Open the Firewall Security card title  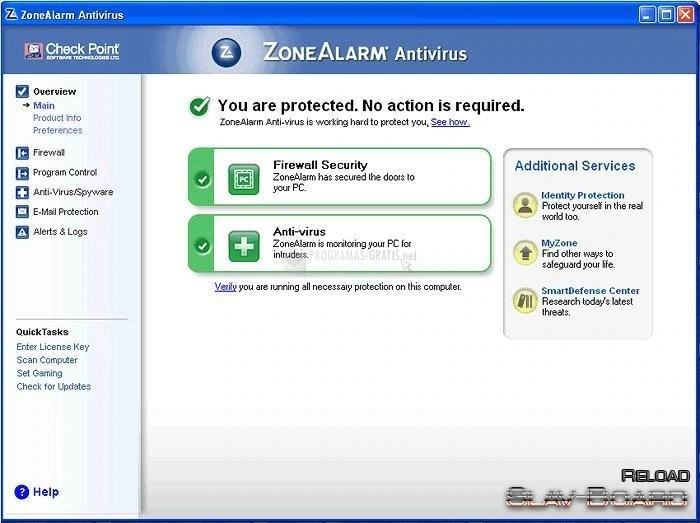point(320,165)
